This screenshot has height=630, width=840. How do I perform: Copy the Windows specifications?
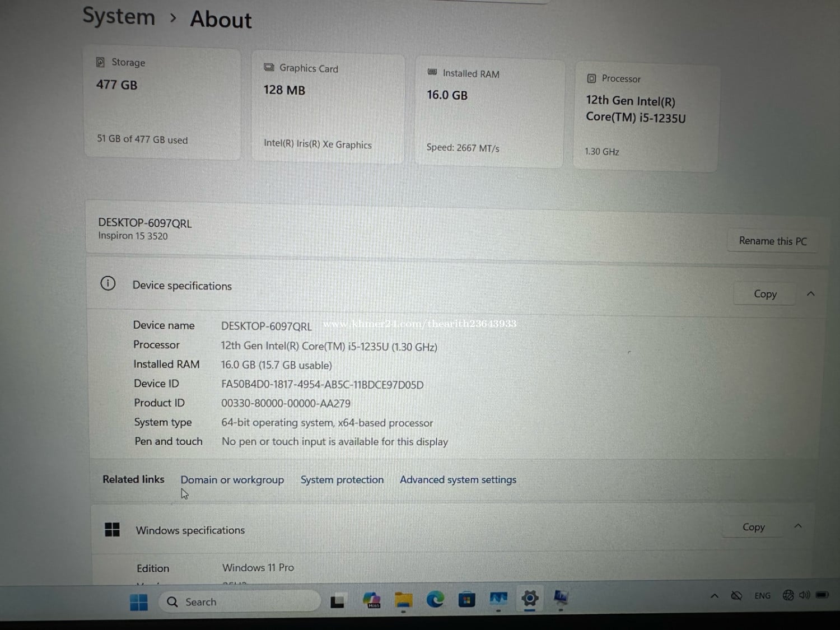[x=753, y=527]
